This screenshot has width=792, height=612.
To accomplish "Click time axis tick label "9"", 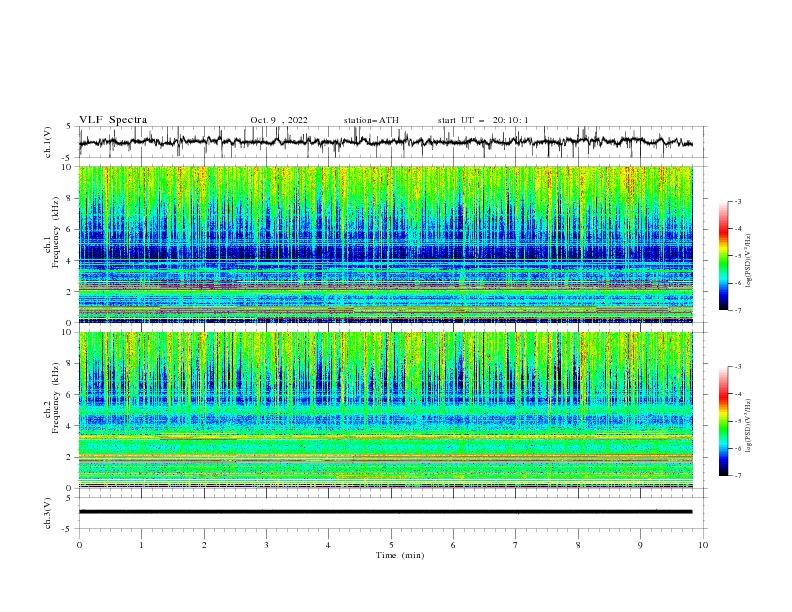I will tap(640, 545).
